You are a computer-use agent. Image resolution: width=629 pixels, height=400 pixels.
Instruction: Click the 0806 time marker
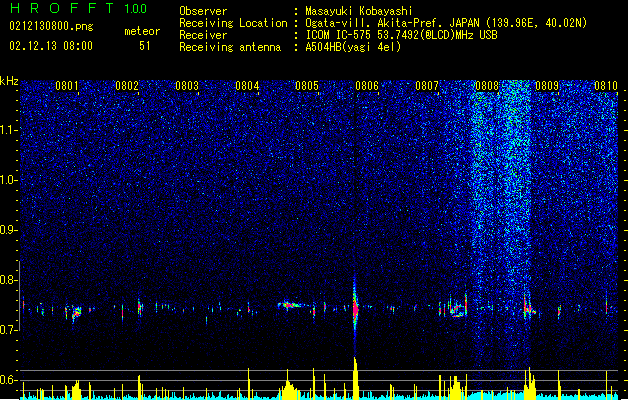click(367, 85)
